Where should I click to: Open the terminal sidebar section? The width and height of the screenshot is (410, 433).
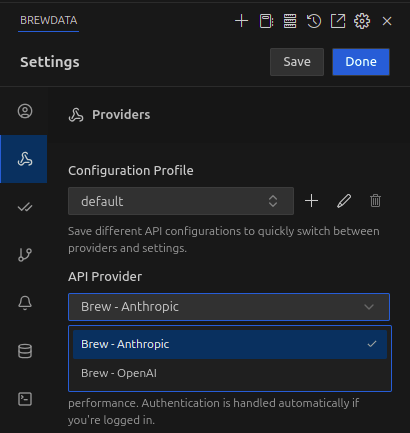point(25,399)
